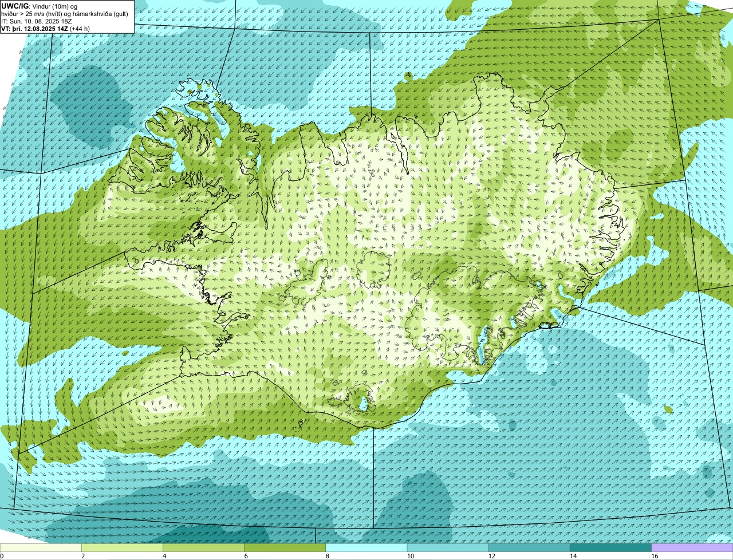Click the legend scale label "14"

[573, 556]
